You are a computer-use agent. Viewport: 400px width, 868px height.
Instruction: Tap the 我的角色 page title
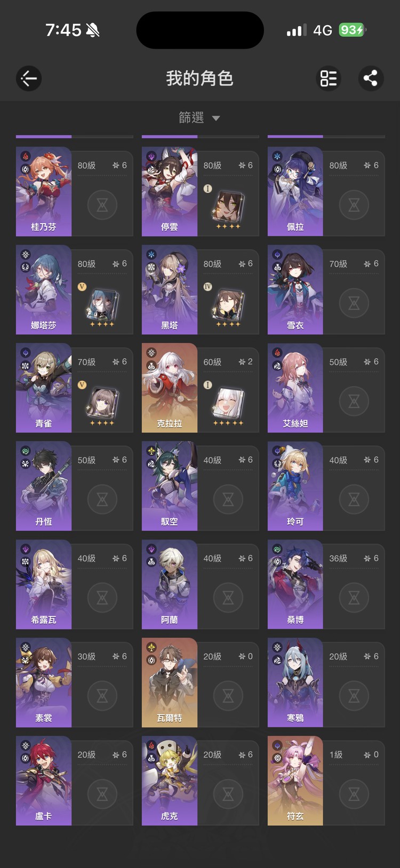click(x=199, y=78)
